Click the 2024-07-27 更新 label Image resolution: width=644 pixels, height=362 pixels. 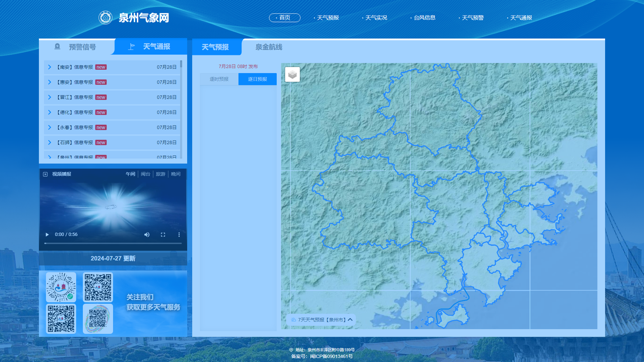[x=113, y=258]
